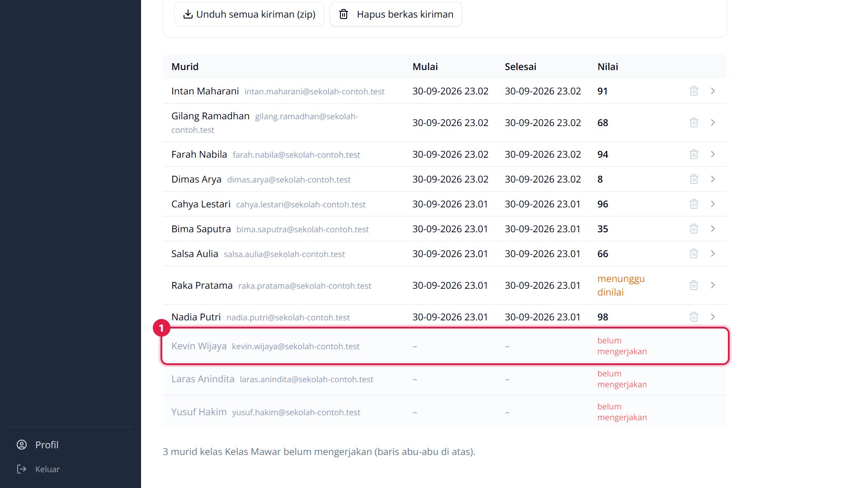Delete Intan Maharani's submission with trash icon
The width and height of the screenshot is (868, 488).
tap(694, 91)
